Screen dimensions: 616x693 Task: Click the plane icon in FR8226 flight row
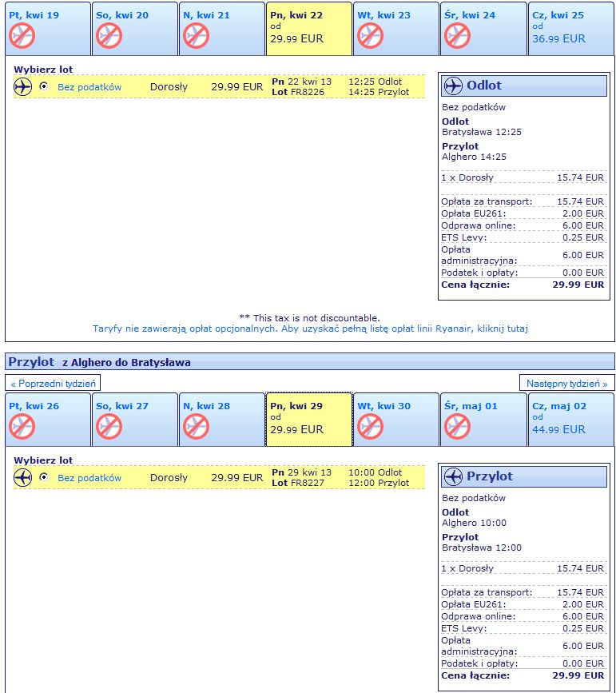(22, 86)
